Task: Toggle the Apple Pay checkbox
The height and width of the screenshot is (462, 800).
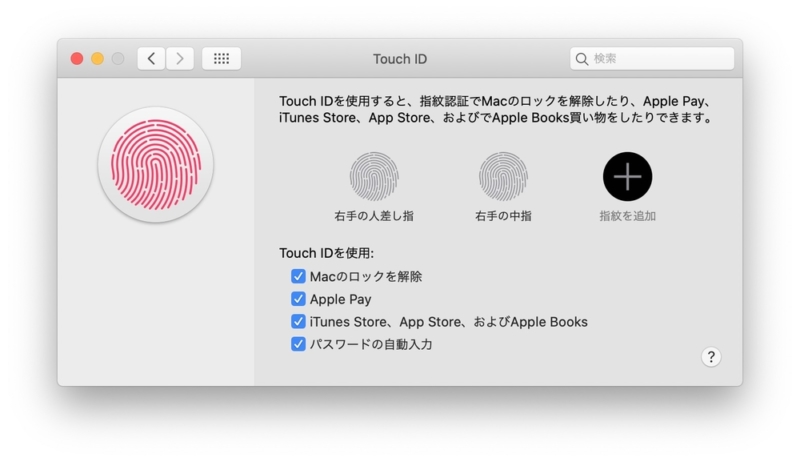Action: coord(298,299)
